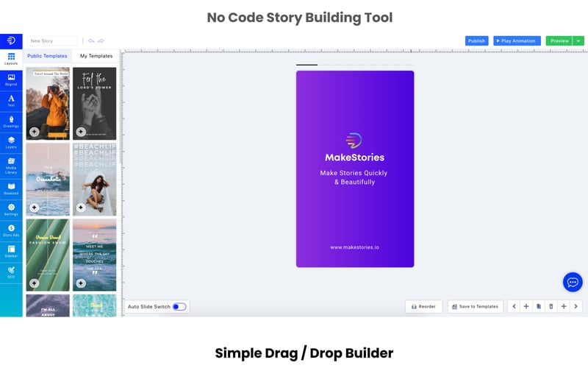Add the Feel the Lord's Power template plus

tap(81, 132)
